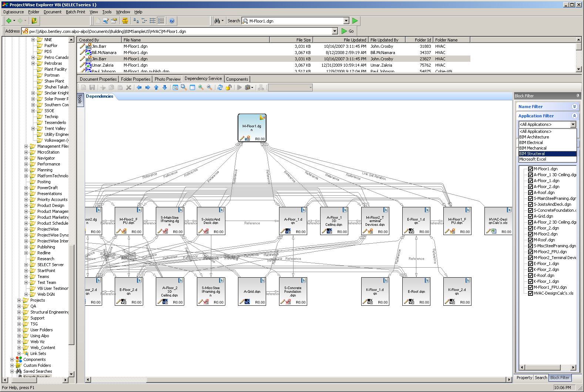Screen dimensions: 584x392
Task: Open the Property tab at panel bottom
Action: pos(524,378)
